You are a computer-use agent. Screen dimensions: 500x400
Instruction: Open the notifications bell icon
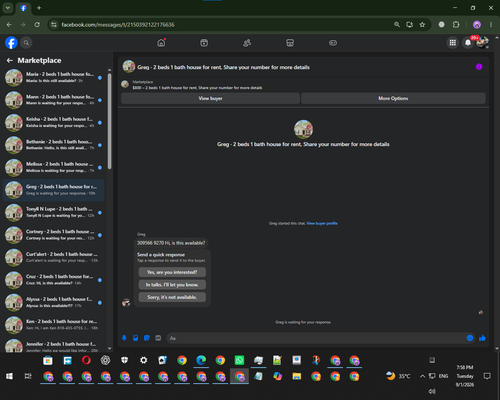click(468, 43)
